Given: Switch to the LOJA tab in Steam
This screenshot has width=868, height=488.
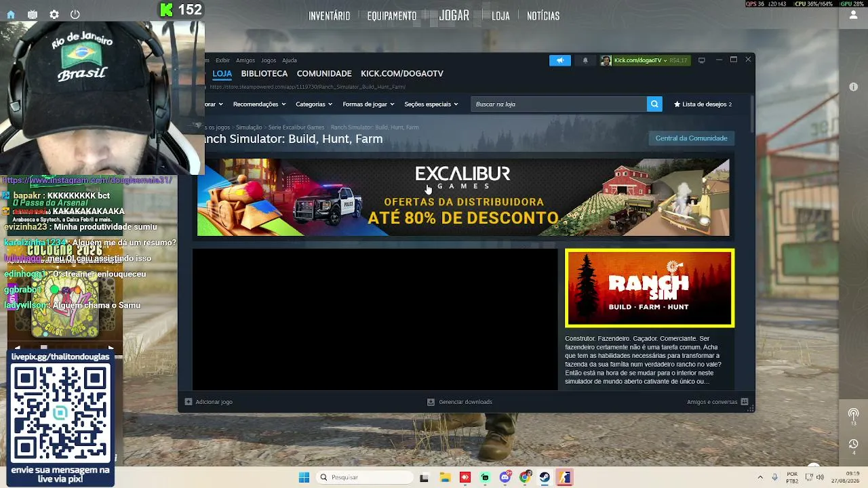Looking at the screenshot, I should [x=222, y=73].
